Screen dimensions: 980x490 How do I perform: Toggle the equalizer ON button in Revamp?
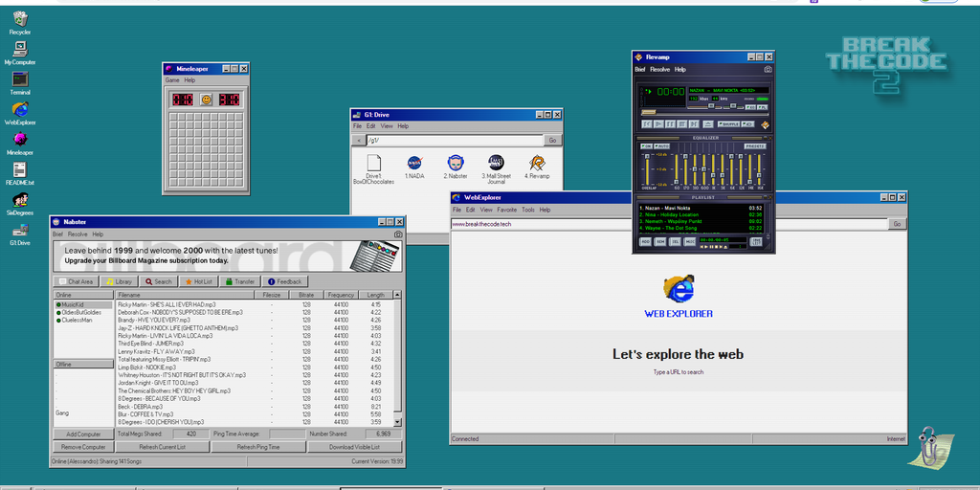click(646, 146)
